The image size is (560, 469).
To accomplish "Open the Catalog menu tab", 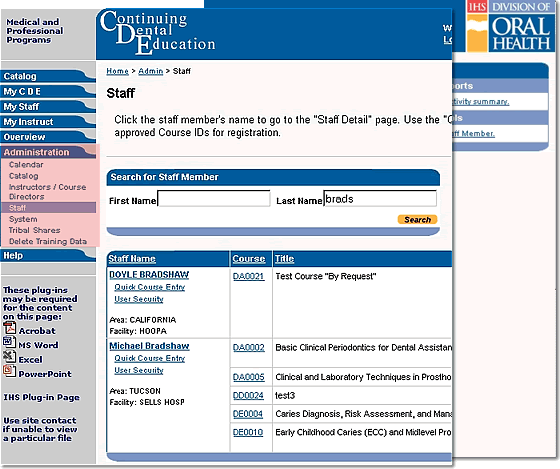I will coord(48,76).
